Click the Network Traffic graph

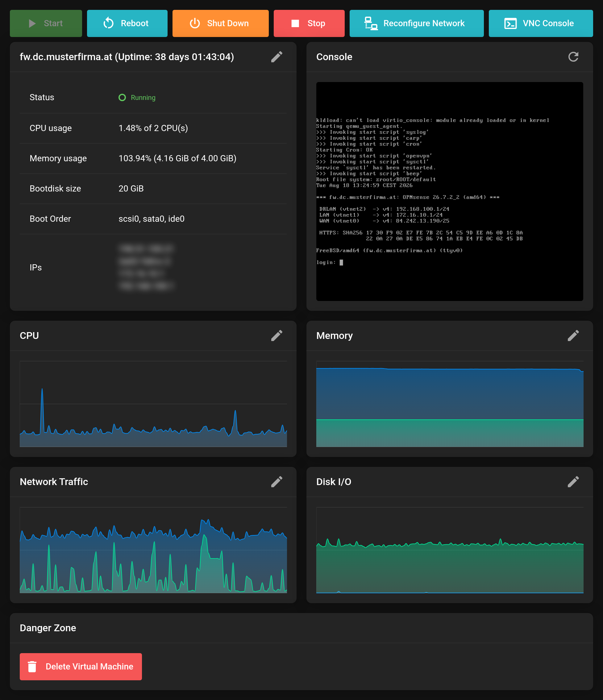point(153,550)
